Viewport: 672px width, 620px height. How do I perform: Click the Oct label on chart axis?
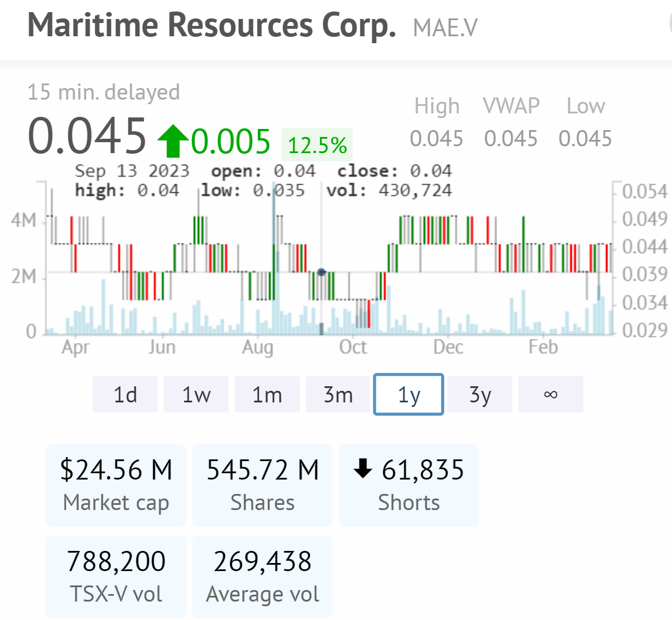click(x=353, y=347)
